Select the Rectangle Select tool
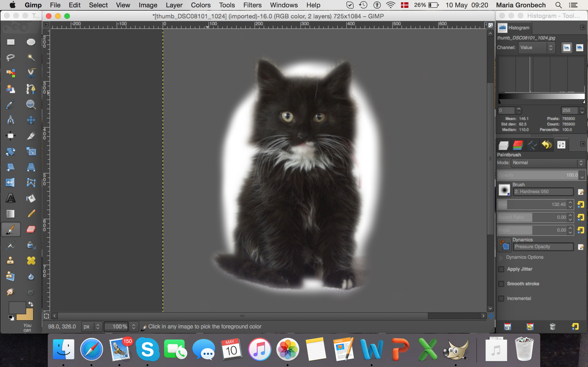588x367 pixels. click(10, 42)
